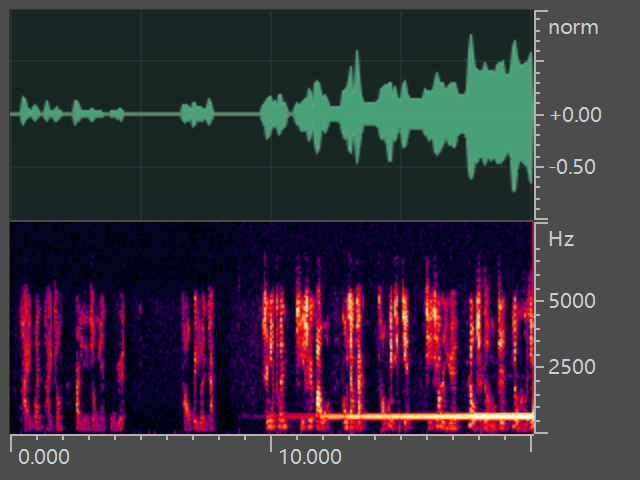Viewport: 640px width, 480px height.
Task: Click the tall ruler tick above 10.000
Action: [x=271, y=441]
